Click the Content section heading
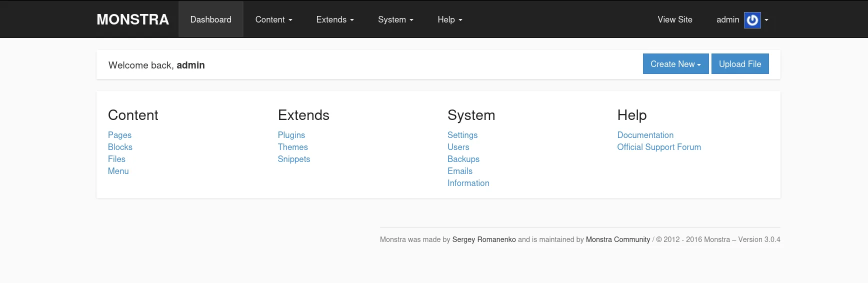 point(133,115)
